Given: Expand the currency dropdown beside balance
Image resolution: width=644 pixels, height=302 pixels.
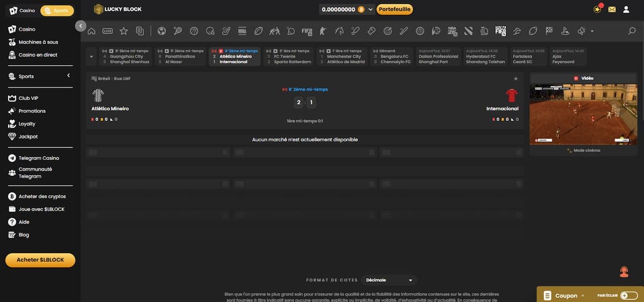Looking at the screenshot, I should pos(371,10).
